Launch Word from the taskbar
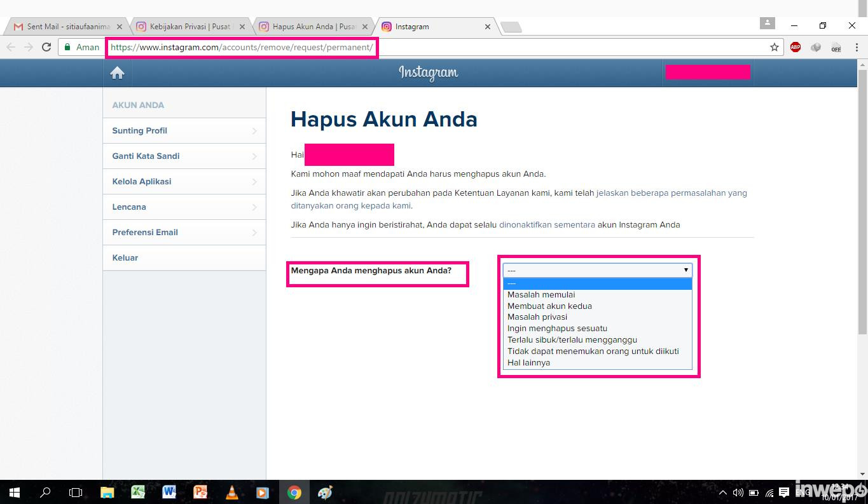This screenshot has height=504, width=868. coord(169,493)
